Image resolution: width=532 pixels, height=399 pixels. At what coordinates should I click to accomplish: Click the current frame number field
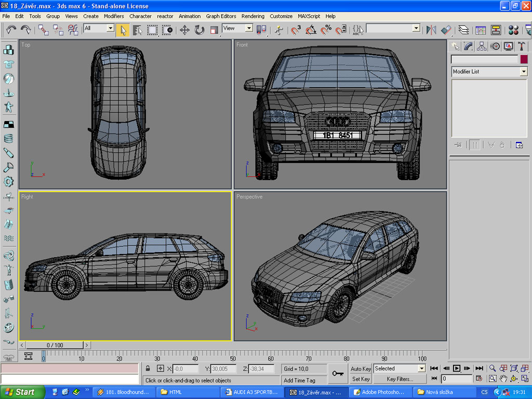[457, 379]
